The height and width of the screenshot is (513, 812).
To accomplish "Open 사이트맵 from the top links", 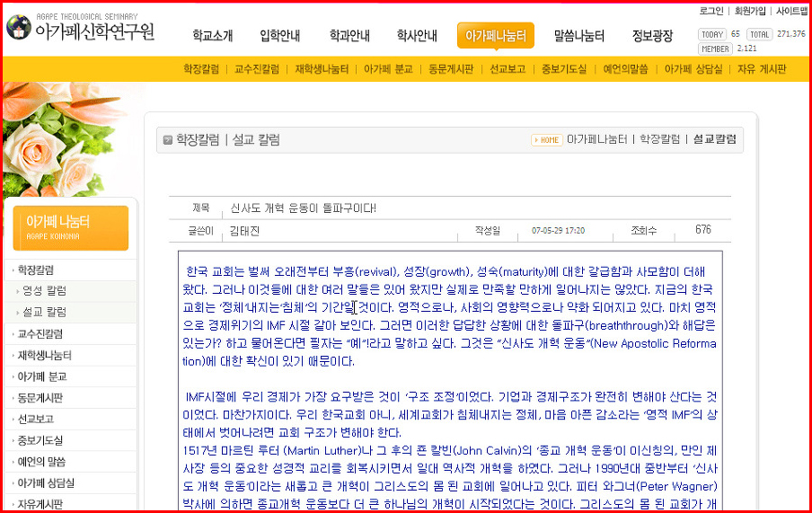I will [x=791, y=11].
